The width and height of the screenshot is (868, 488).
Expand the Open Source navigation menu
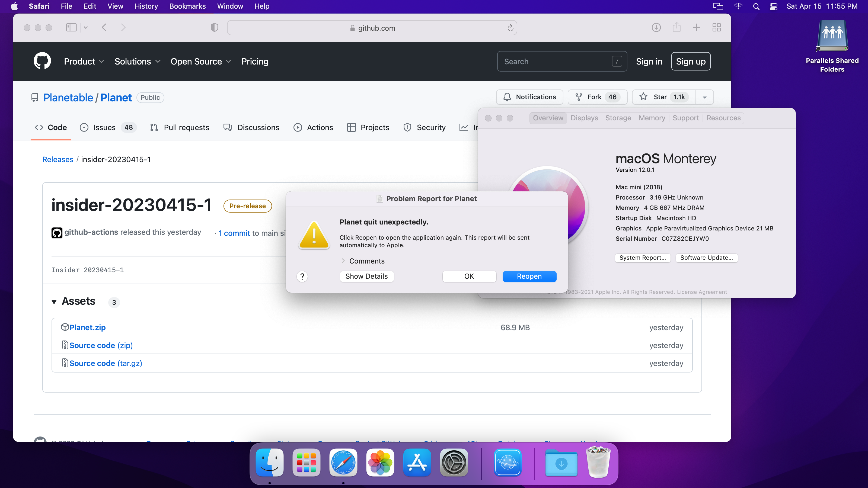click(201, 61)
